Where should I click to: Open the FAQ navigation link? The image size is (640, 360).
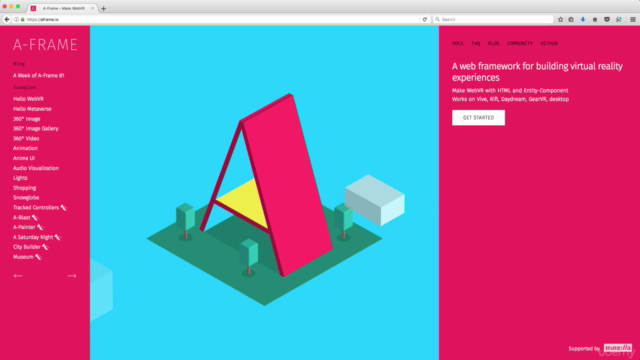pyautogui.click(x=476, y=43)
